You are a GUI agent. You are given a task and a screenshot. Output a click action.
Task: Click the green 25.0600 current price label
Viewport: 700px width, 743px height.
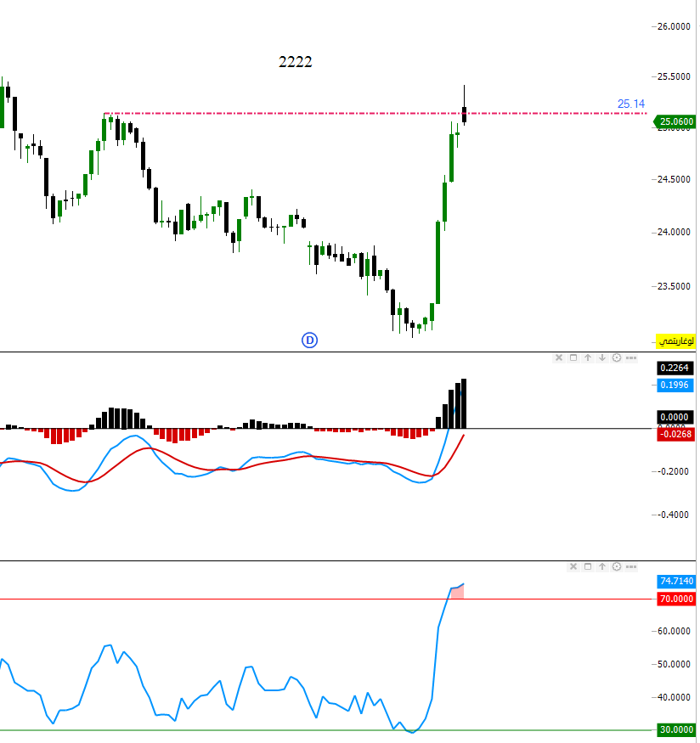[x=675, y=122]
